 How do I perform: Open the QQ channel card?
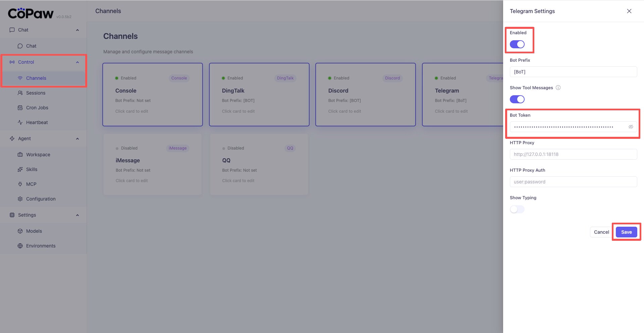259,164
